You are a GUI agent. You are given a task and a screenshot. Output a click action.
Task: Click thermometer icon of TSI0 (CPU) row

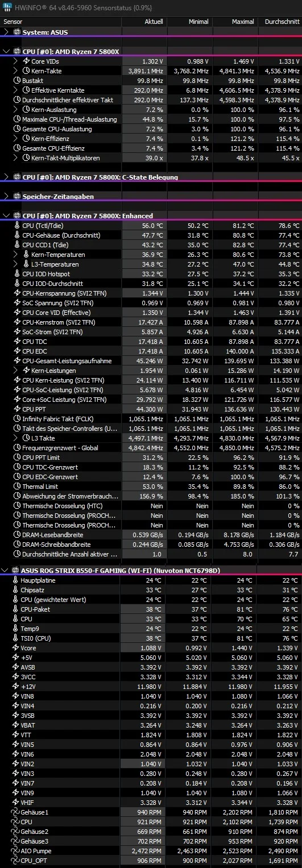coord(15,638)
